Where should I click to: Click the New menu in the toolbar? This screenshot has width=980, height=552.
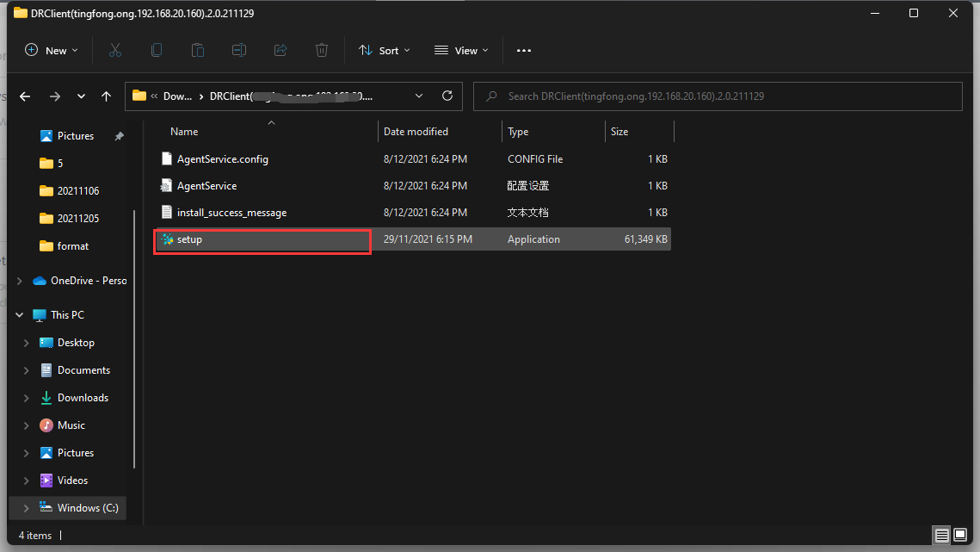[51, 50]
